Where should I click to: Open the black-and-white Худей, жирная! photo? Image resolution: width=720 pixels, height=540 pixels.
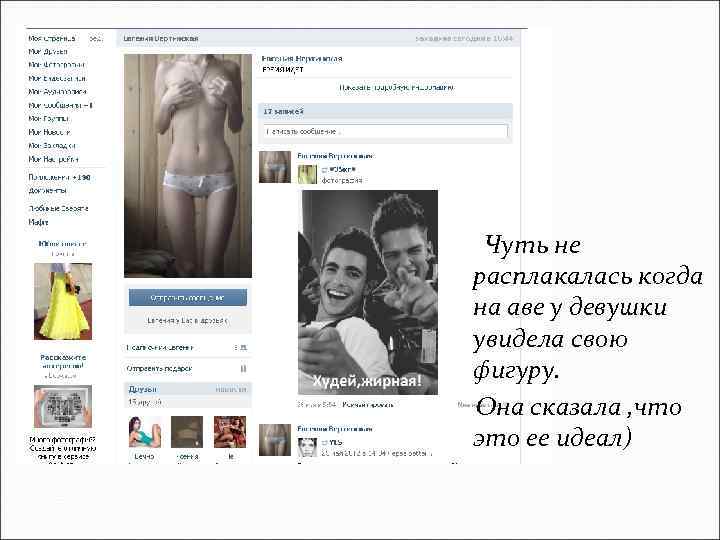[368, 292]
